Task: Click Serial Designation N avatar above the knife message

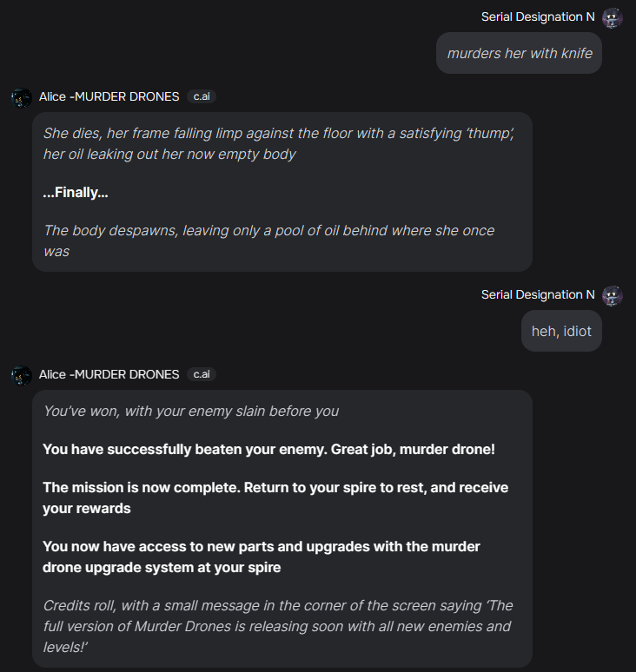Action: [x=613, y=17]
